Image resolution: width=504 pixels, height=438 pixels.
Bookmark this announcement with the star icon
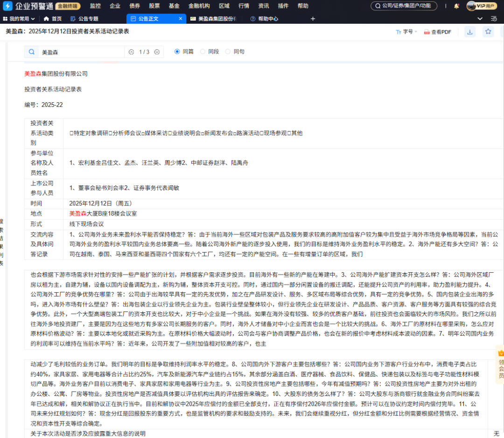tap(488, 32)
